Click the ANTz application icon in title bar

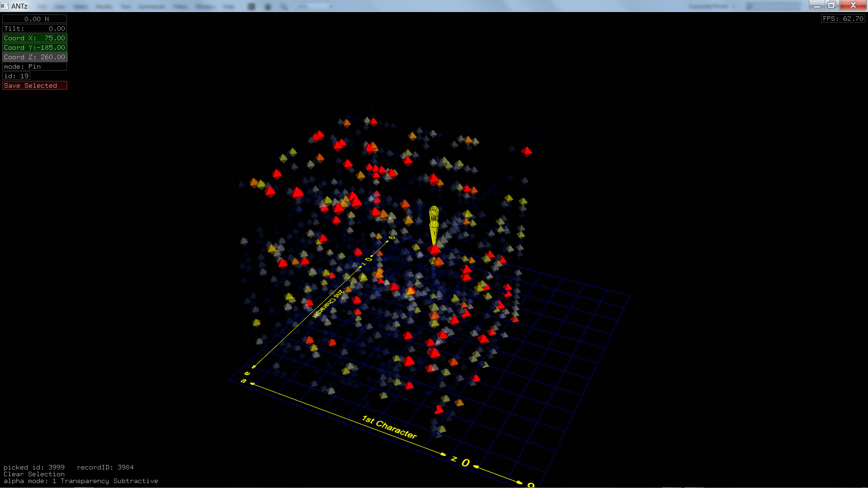tap(5, 6)
